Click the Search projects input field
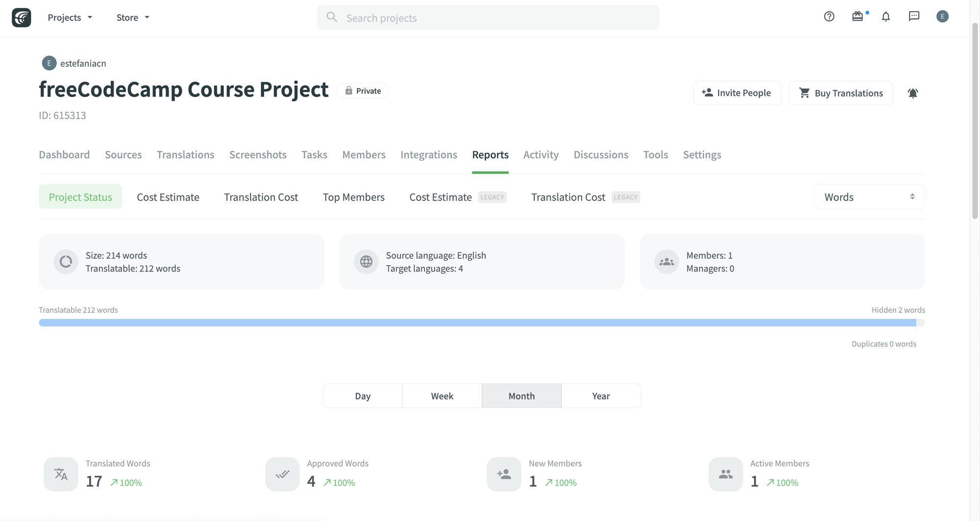This screenshot has height=521, width=980. [x=488, y=18]
